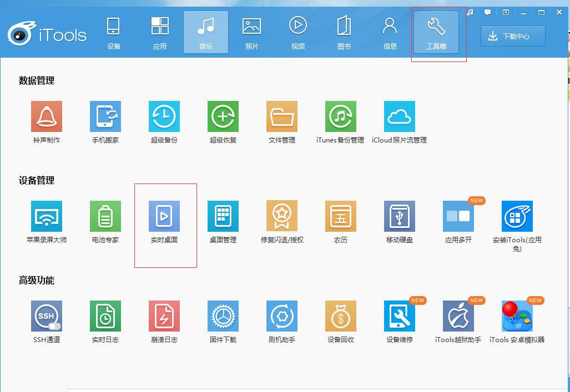Open the 刷机助手 flashing assistant
The height and width of the screenshot is (392, 570).
tap(282, 315)
